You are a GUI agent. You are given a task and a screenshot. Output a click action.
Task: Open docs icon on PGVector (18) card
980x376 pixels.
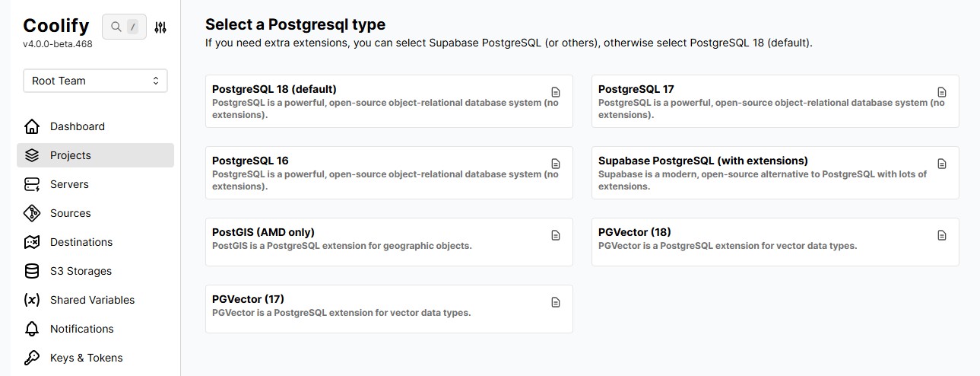[942, 235]
